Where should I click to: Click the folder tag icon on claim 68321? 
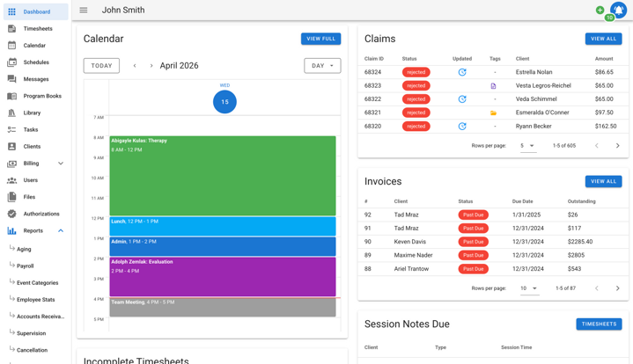(x=493, y=113)
